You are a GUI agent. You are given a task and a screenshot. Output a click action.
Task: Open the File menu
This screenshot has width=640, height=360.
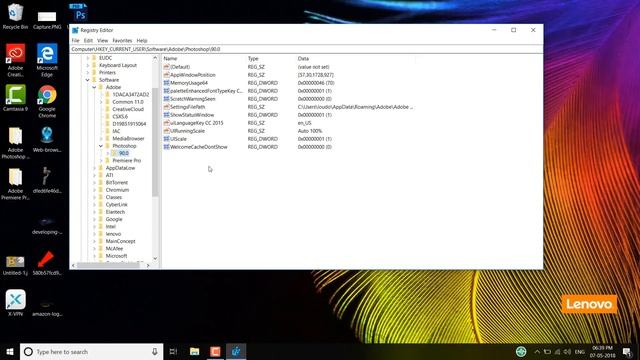76,40
